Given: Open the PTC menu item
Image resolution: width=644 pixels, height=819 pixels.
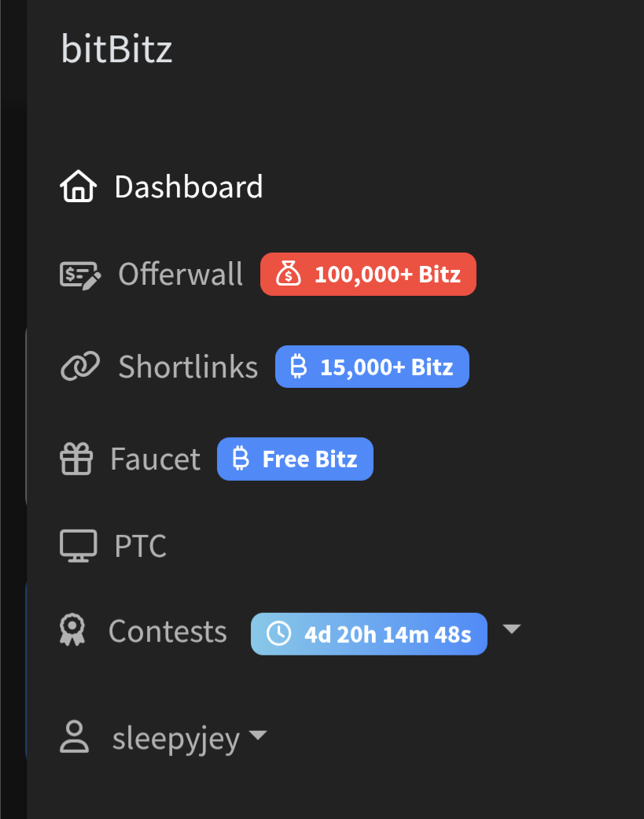Looking at the screenshot, I should pyautogui.click(x=113, y=546).
